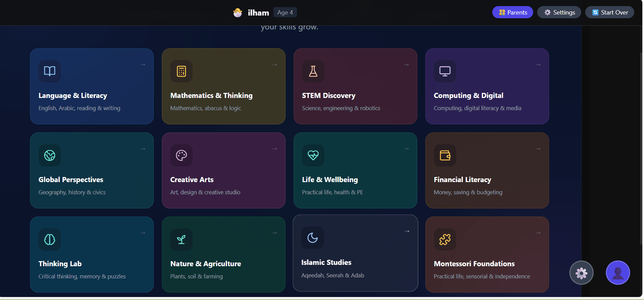Click the ilham profile name

(x=258, y=13)
